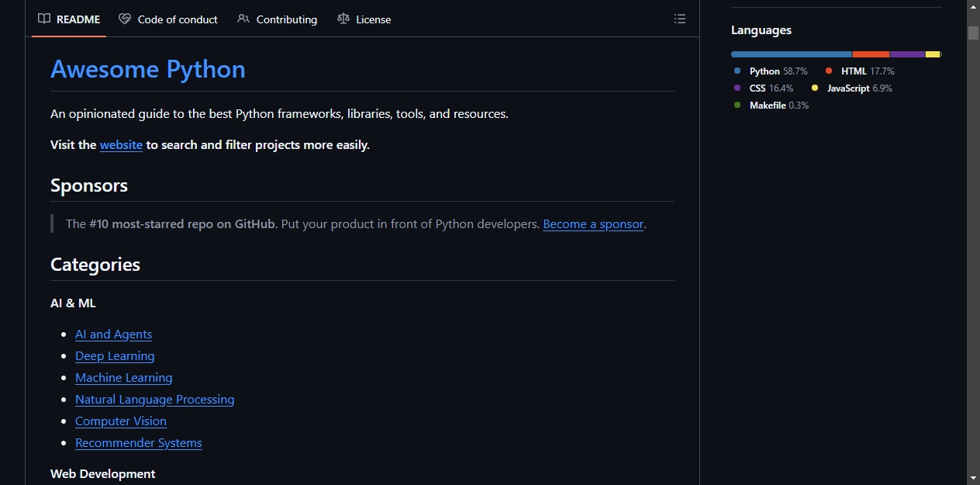Click the License scale icon

pyautogui.click(x=343, y=19)
